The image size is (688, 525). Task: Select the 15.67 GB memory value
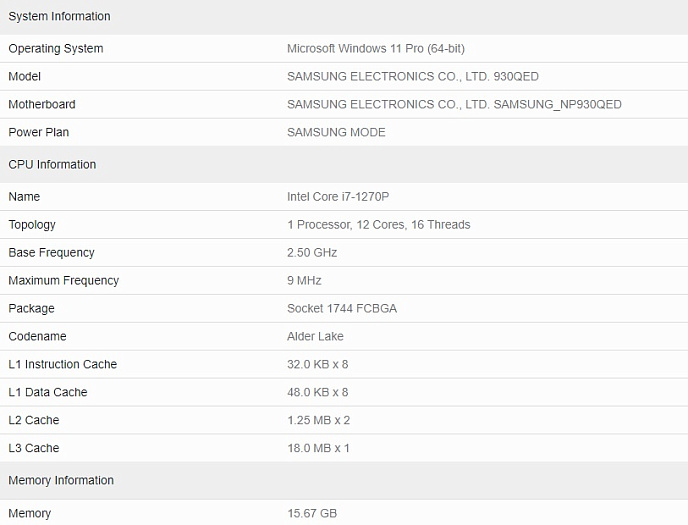pos(312,513)
